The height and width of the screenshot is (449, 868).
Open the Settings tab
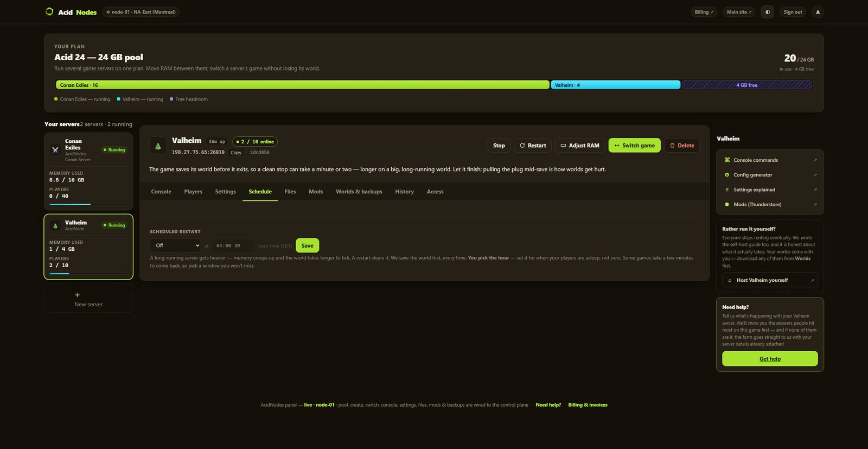click(x=226, y=192)
